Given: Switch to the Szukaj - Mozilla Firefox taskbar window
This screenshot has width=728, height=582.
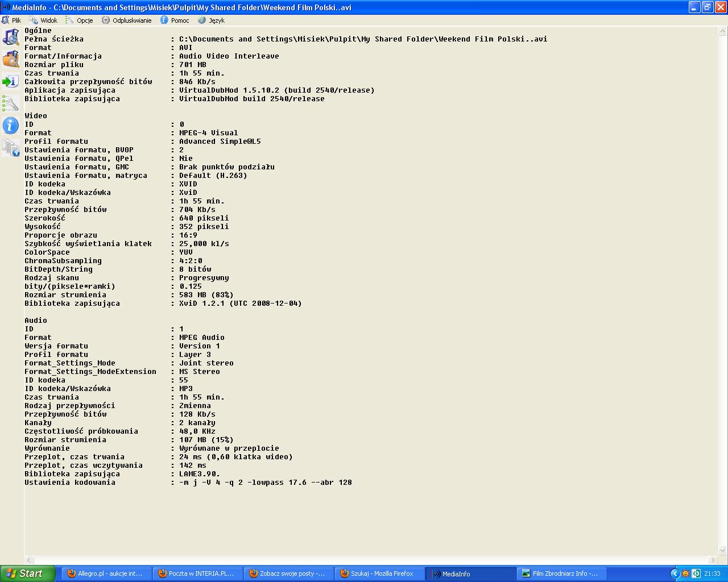Looking at the screenshot, I should pos(379,573).
